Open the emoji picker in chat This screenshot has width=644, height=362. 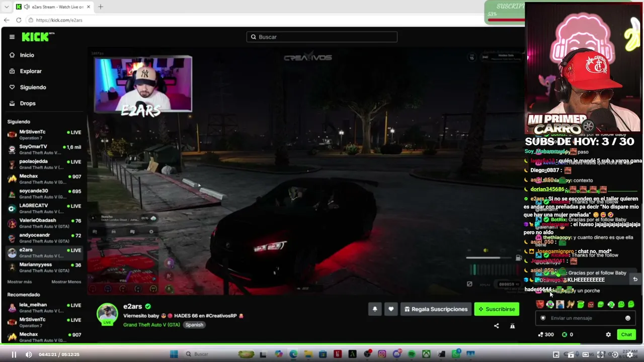point(628,318)
